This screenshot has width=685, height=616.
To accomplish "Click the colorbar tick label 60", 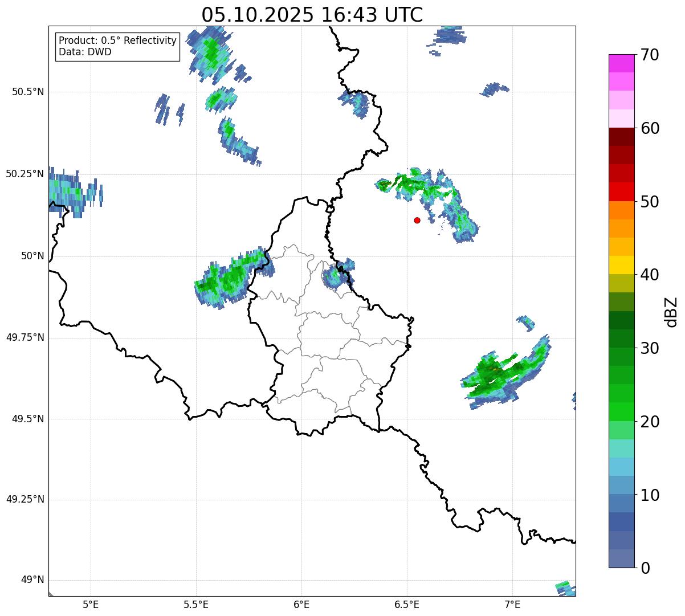I will tap(650, 128).
